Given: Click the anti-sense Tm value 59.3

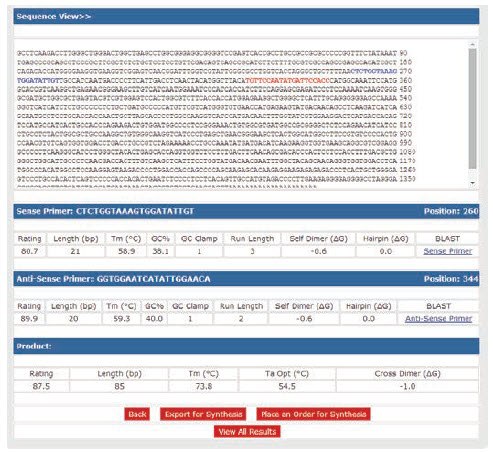Looking at the screenshot, I should 121,319.
